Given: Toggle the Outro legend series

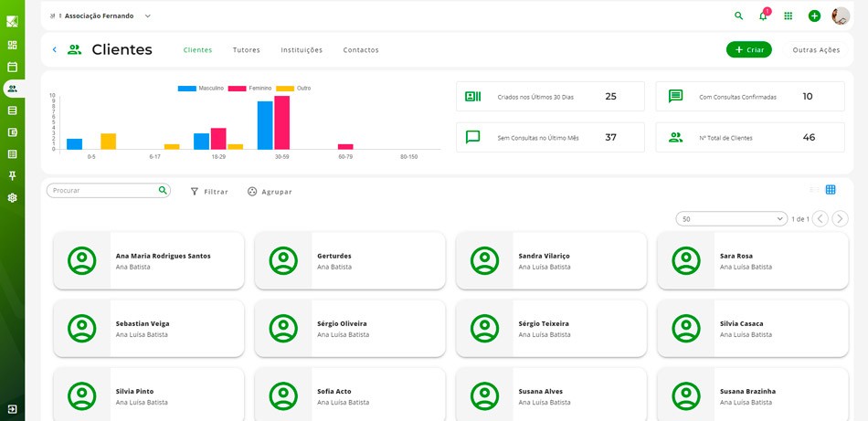Looking at the screenshot, I should pos(293,89).
